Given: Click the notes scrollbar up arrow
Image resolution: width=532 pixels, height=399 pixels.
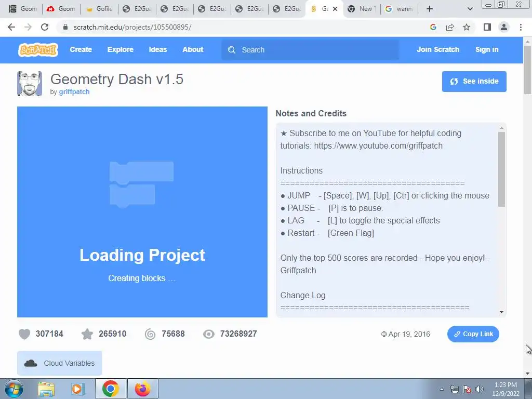Looking at the screenshot, I should (x=501, y=128).
